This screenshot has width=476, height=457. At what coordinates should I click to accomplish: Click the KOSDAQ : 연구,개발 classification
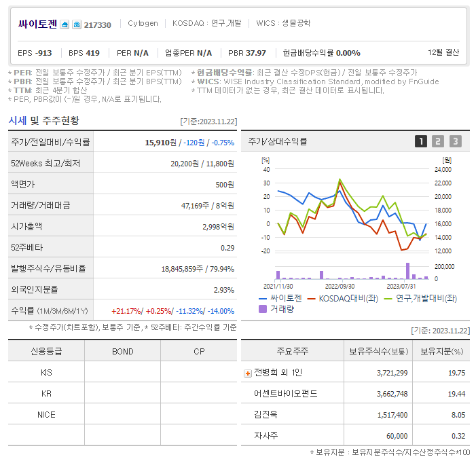tap(206, 23)
